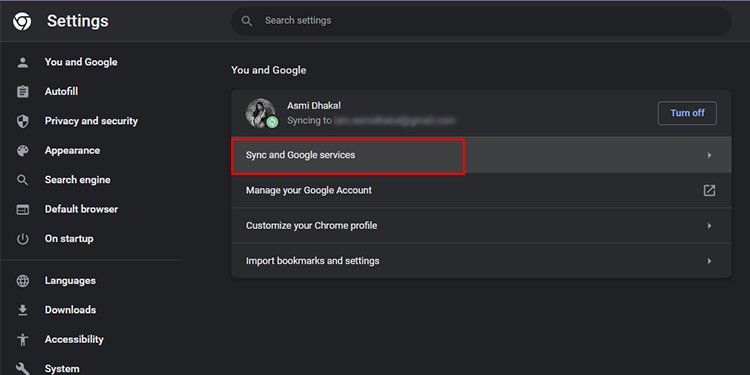Click the Downloads arrow icon

[x=22, y=310]
